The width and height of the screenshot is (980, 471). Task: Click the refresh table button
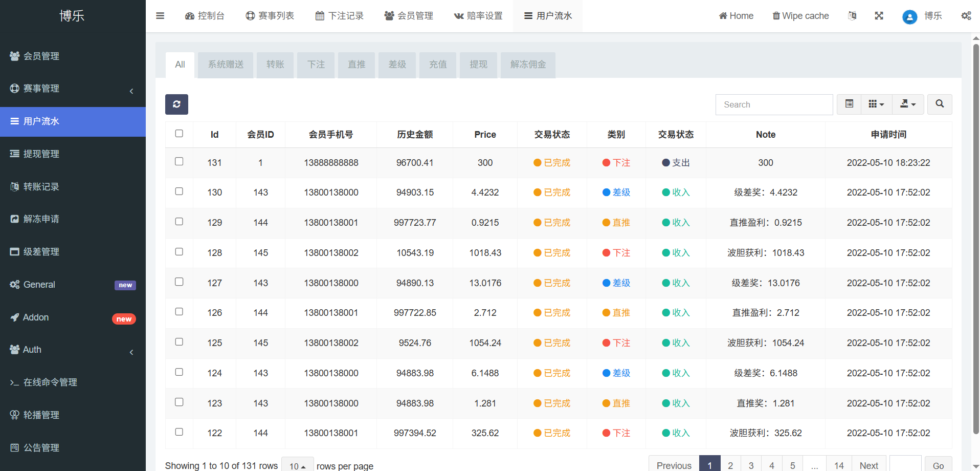(x=176, y=104)
